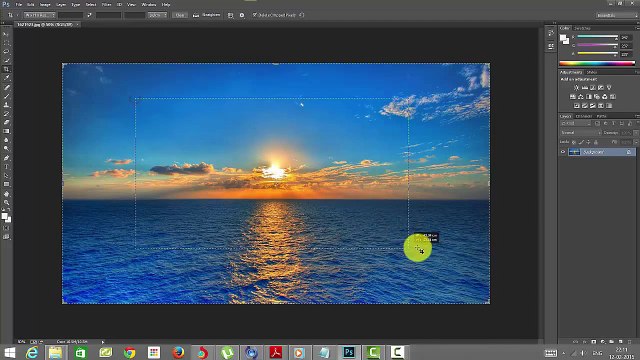Image resolution: width=640 pixels, height=360 pixels.
Task: Toggle Quick Mask mode icon
Action: (x=6, y=228)
